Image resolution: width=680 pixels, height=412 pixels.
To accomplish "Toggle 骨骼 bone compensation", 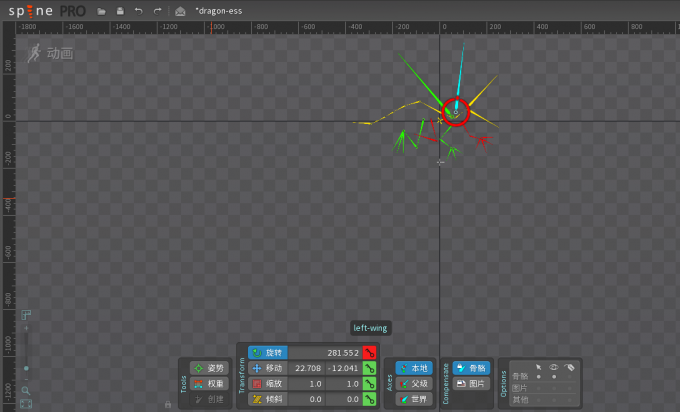I will click(x=471, y=368).
